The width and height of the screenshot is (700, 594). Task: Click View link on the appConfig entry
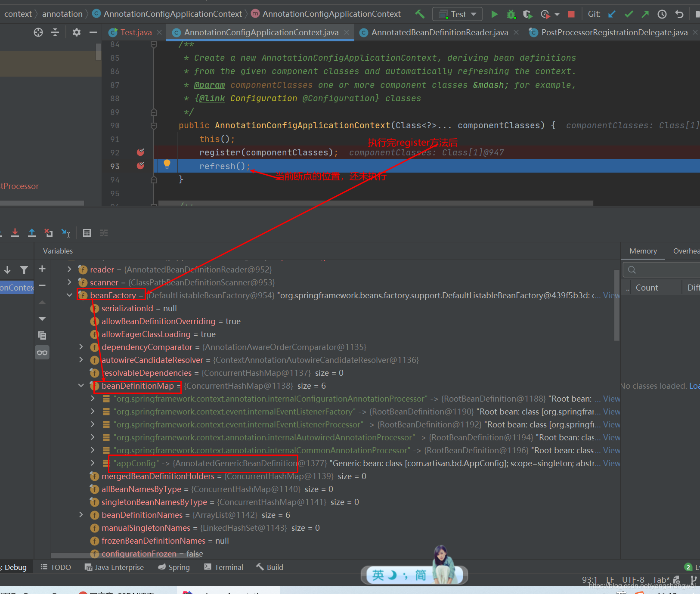[x=611, y=463]
